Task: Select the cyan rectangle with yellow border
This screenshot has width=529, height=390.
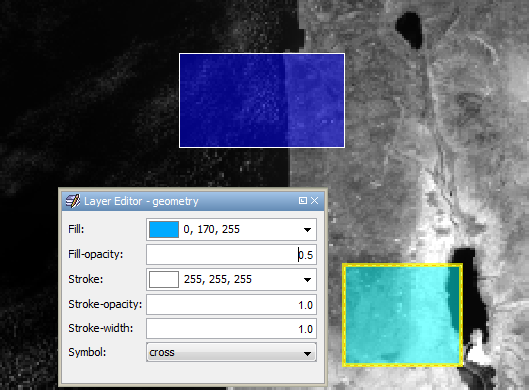Action: click(x=402, y=315)
